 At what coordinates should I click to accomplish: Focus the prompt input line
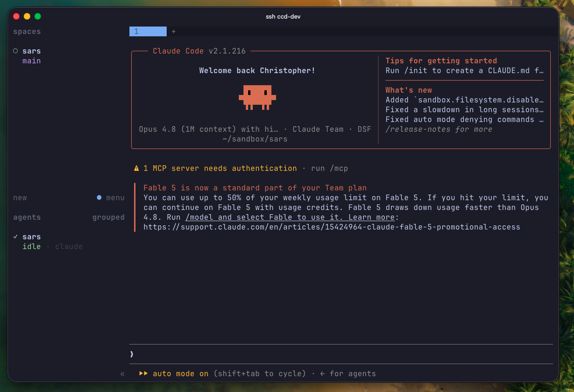tap(341, 354)
